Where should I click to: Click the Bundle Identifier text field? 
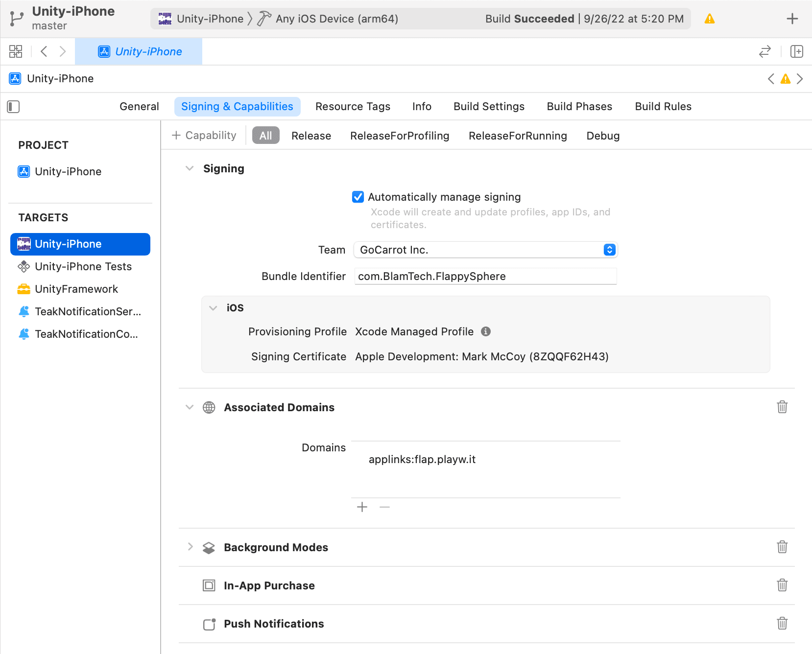pos(485,276)
